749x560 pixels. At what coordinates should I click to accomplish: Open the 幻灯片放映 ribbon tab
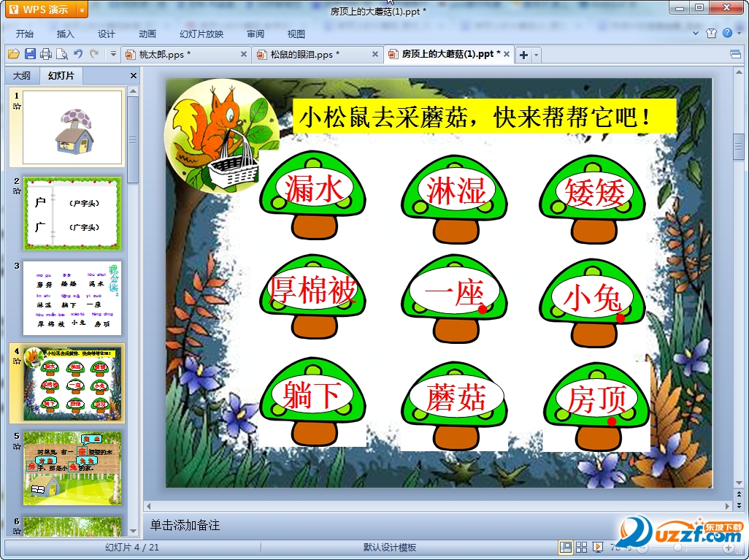201,34
